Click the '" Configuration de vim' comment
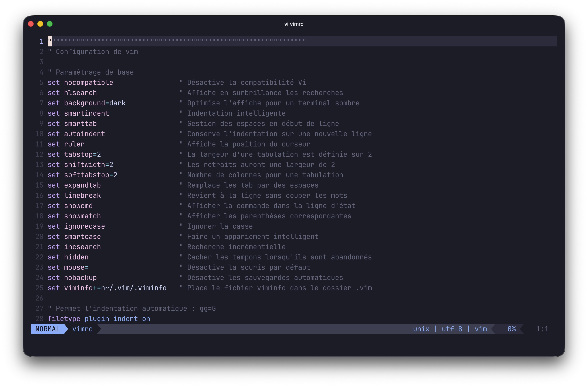 (x=93, y=52)
